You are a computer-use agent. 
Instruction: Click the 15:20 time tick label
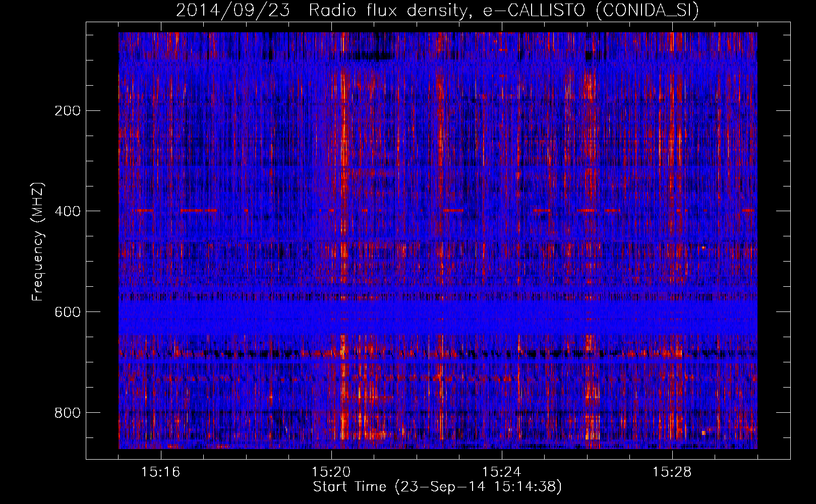[x=331, y=472]
